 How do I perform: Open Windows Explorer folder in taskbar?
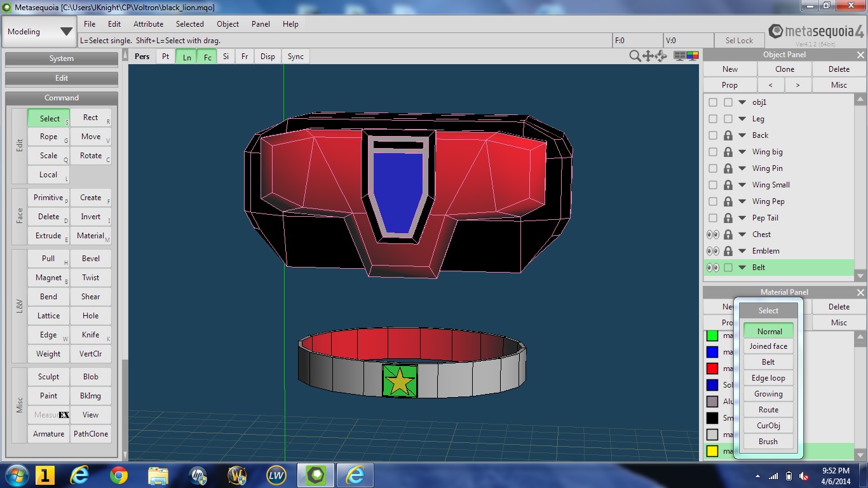158,475
